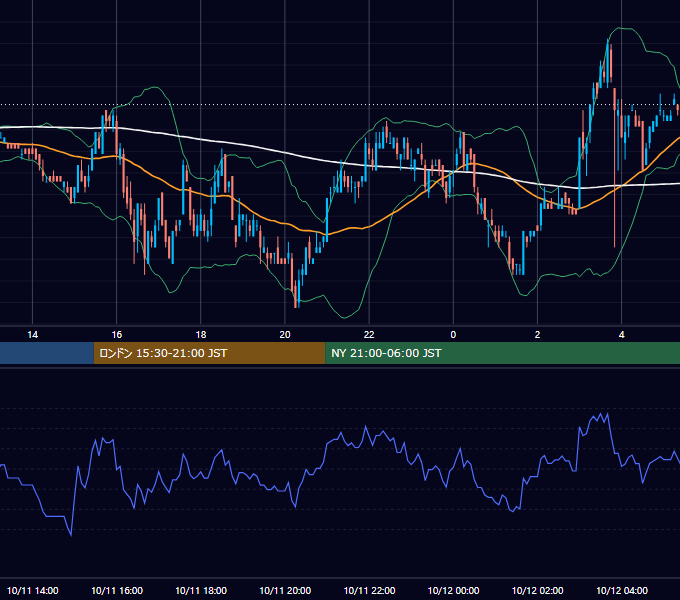Screen dimensions: 680x600
Task: Click the 10/11 22:00 time label
Action: point(369,590)
